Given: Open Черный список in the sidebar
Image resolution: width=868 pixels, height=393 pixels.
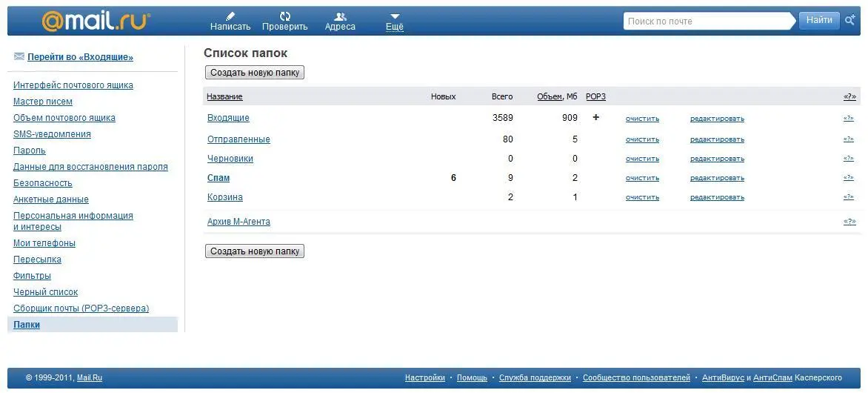Looking at the screenshot, I should [45, 292].
